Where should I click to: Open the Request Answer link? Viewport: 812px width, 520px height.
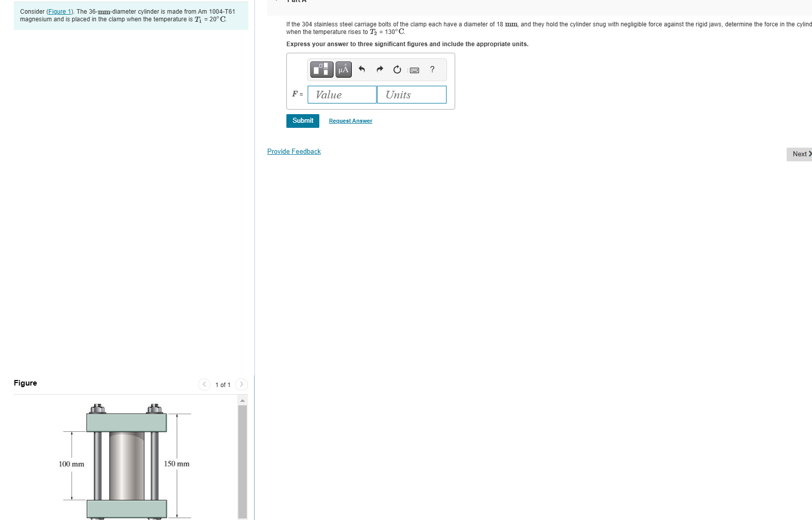[350, 121]
